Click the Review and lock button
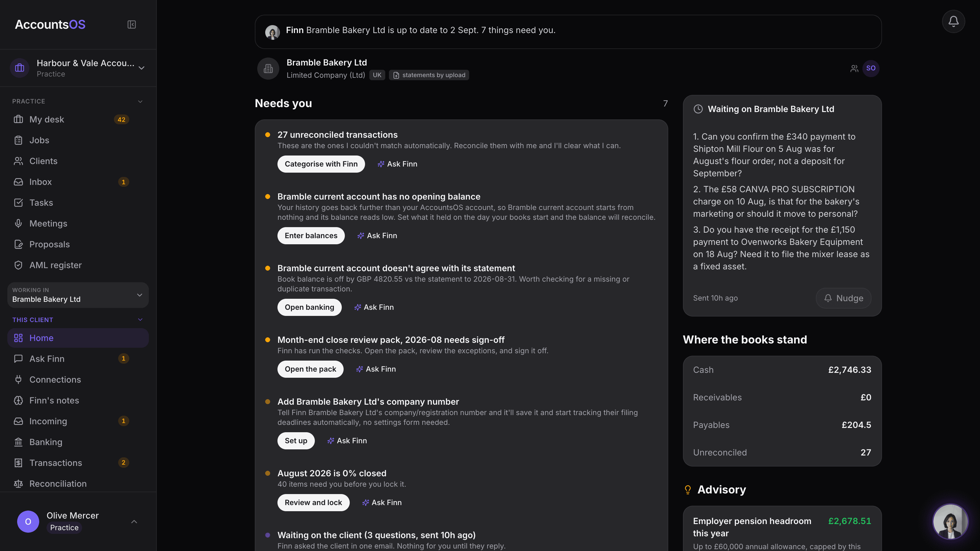 pos(313,503)
